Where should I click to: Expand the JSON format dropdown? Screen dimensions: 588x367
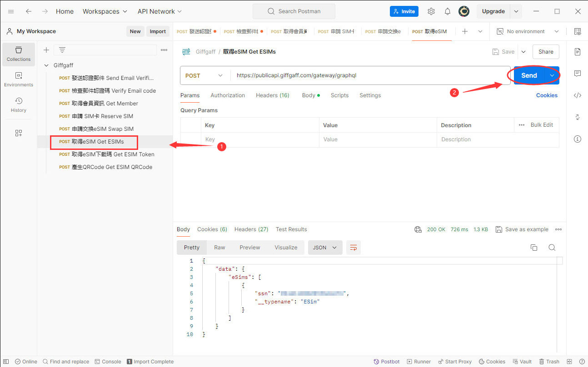pos(325,248)
